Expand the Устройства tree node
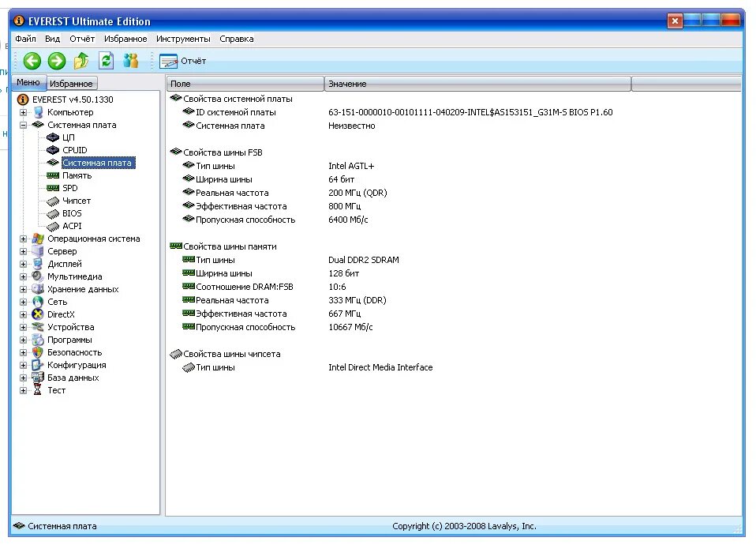756x545 pixels. click(23, 327)
